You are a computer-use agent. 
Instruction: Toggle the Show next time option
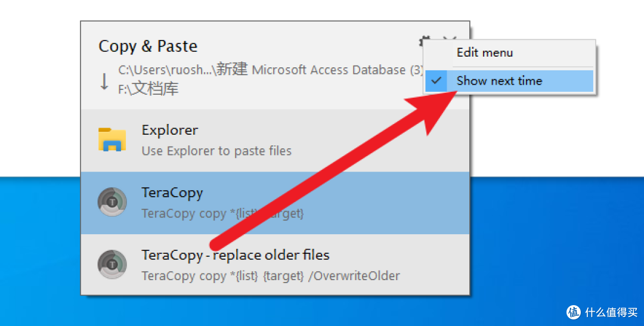pos(509,81)
